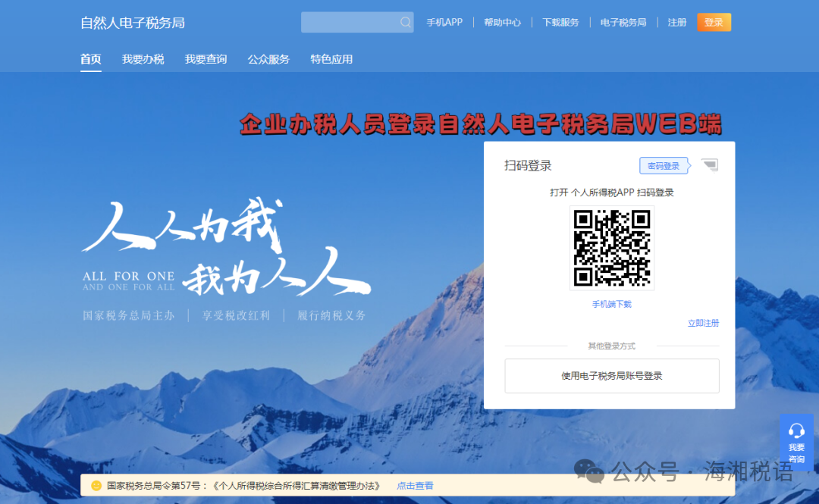Open the 我要查询 menu

pos(206,58)
